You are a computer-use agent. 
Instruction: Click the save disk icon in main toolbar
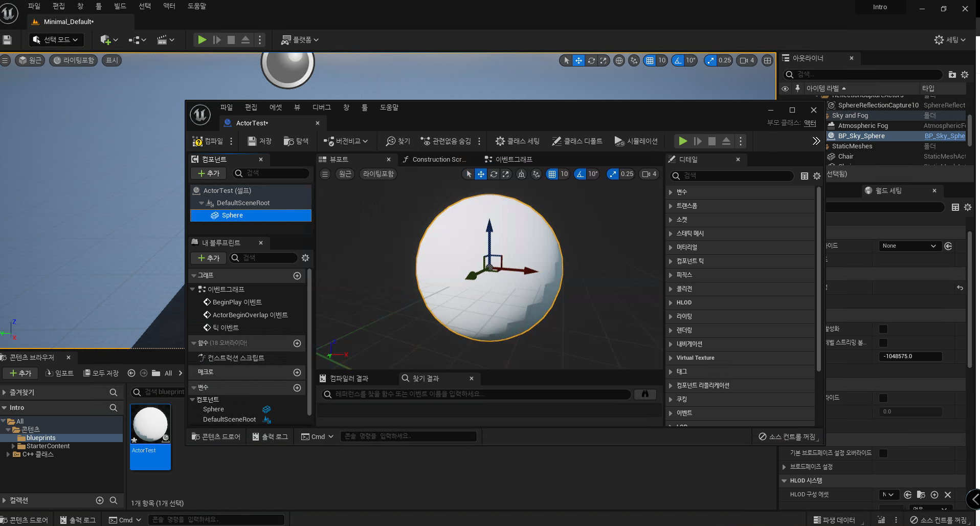click(x=7, y=40)
